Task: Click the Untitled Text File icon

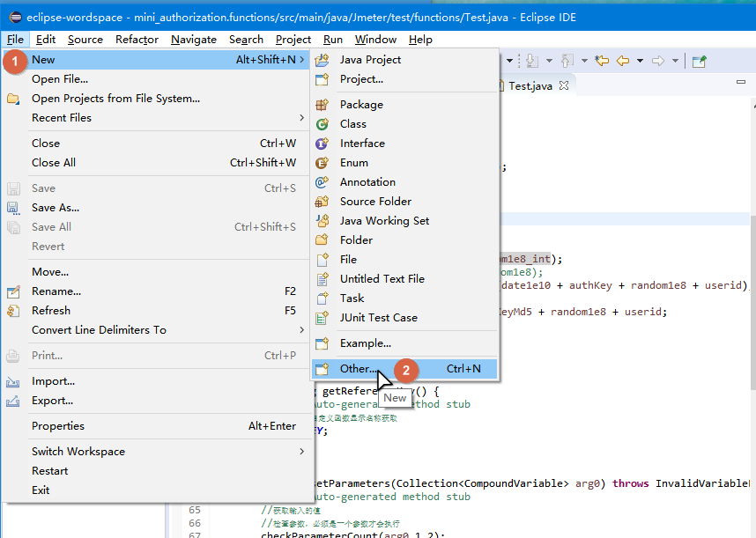Action: tap(322, 279)
